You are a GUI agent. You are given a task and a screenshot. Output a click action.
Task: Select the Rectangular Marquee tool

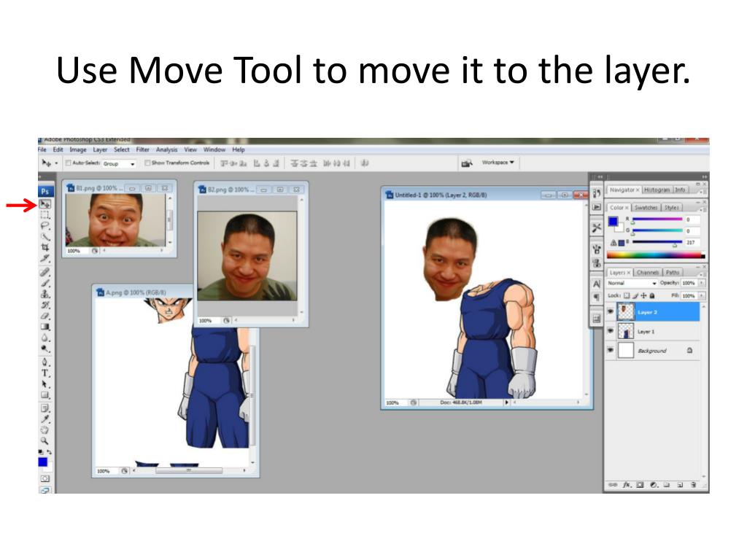pyautogui.click(x=44, y=215)
